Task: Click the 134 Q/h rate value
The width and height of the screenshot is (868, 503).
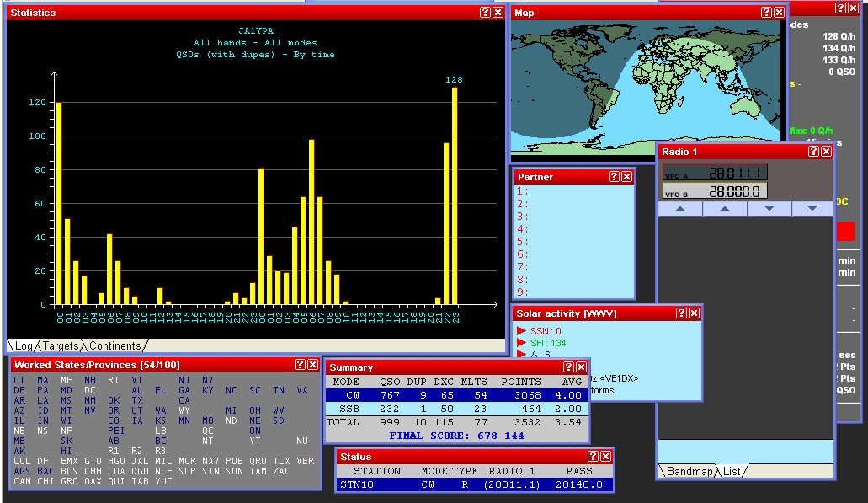Action: point(839,48)
